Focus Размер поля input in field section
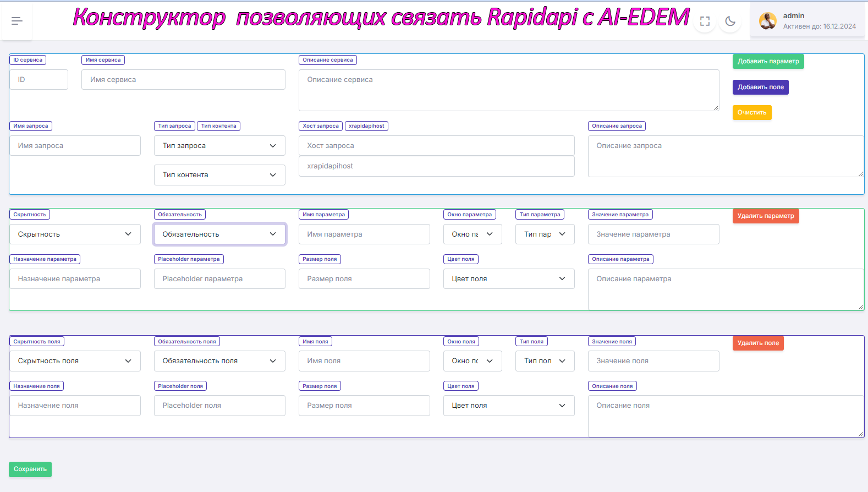The width and height of the screenshot is (868, 492). (364, 406)
